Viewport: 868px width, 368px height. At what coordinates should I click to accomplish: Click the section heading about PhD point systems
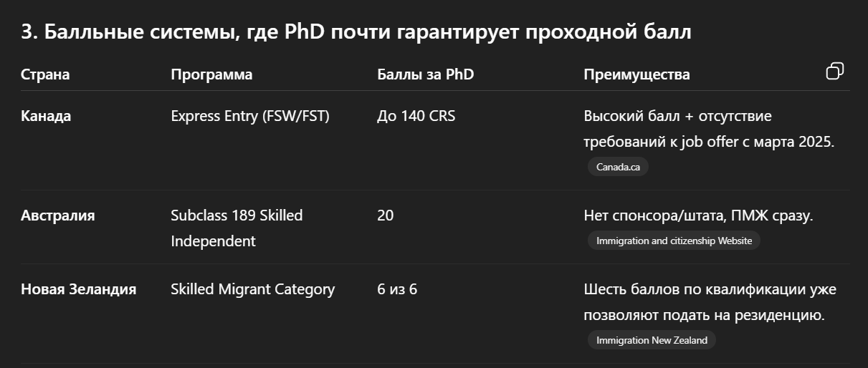(x=356, y=32)
